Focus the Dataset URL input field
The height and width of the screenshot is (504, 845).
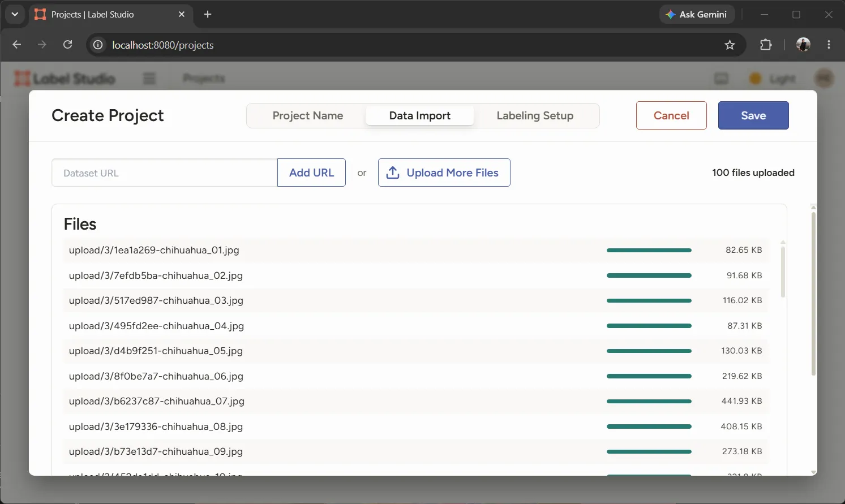point(165,173)
